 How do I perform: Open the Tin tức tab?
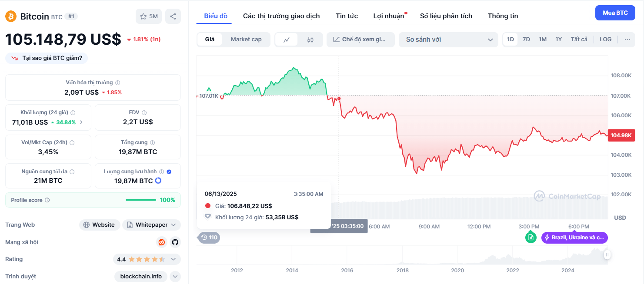click(347, 16)
